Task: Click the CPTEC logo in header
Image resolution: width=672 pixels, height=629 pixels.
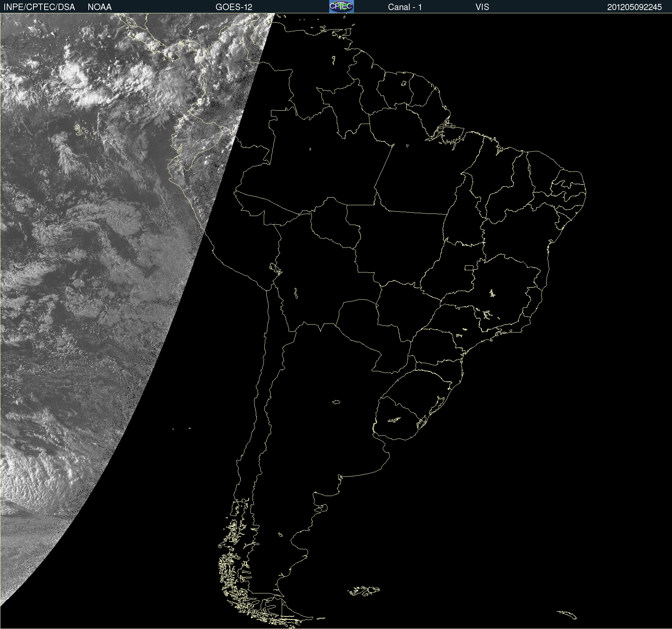Action: (341, 6)
